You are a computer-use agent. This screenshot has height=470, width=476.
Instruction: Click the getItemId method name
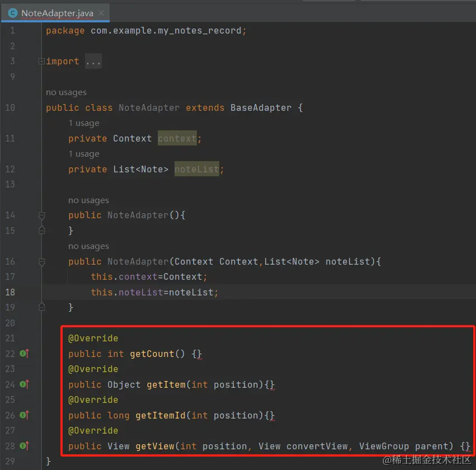(x=161, y=415)
